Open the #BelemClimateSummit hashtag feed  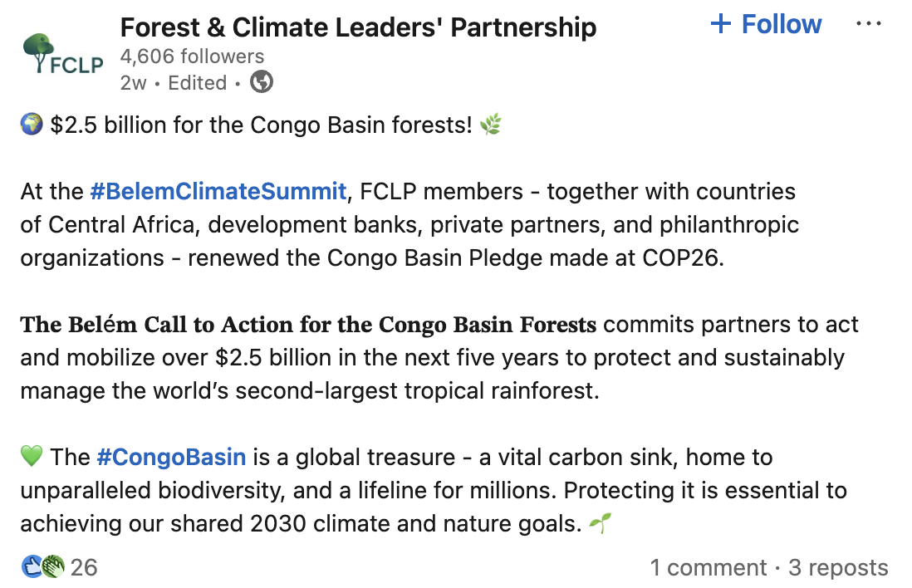218,191
